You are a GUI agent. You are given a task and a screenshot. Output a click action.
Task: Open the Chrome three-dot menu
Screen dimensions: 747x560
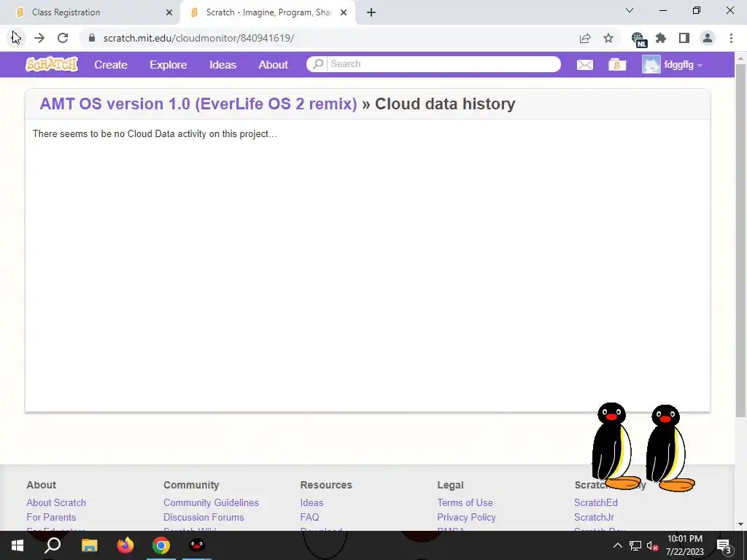(731, 38)
